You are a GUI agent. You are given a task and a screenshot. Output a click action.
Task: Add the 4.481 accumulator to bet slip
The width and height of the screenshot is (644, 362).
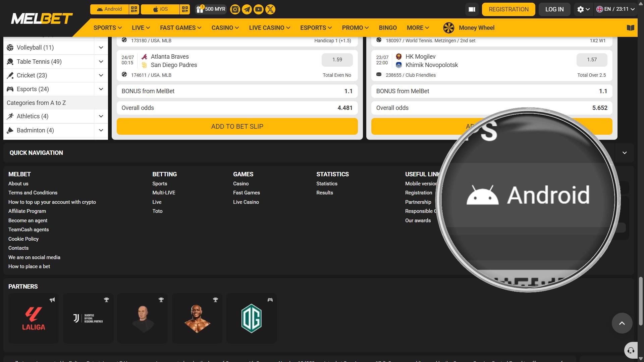(237, 126)
